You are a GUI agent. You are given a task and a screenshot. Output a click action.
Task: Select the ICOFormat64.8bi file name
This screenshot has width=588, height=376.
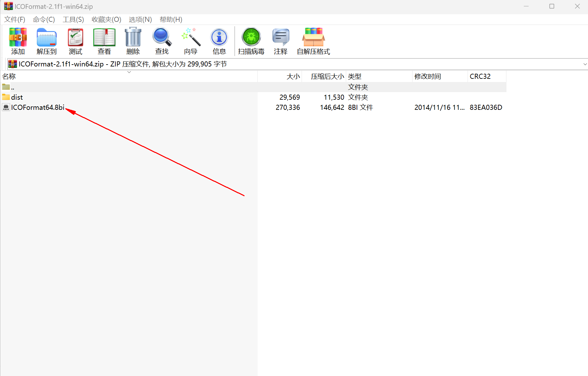(38, 107)
